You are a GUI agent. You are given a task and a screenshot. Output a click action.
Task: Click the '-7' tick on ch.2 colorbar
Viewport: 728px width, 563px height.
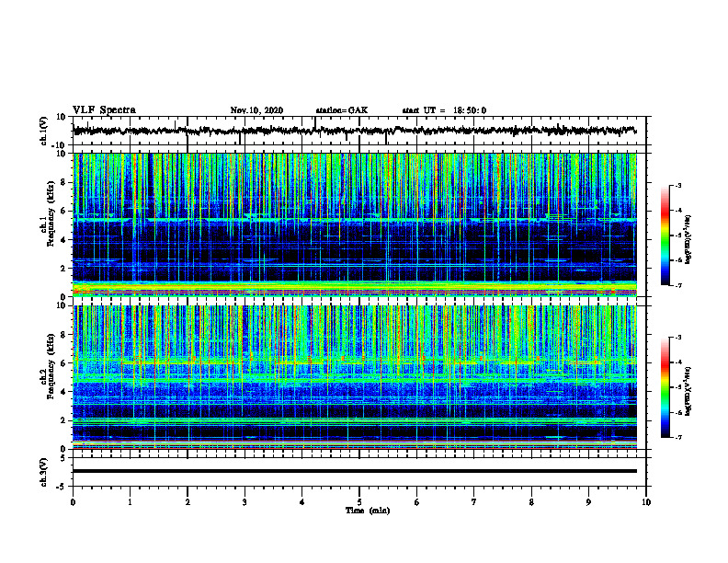pyautogui.click(x=678, y=437)
